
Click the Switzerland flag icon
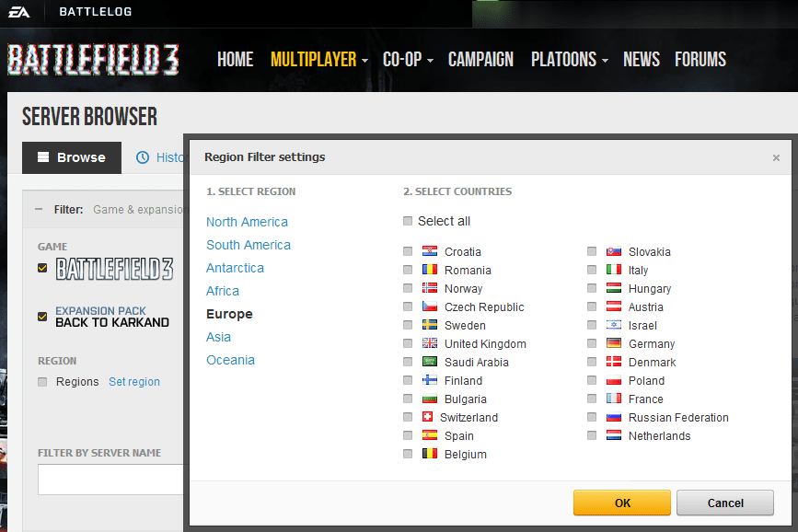427,417
